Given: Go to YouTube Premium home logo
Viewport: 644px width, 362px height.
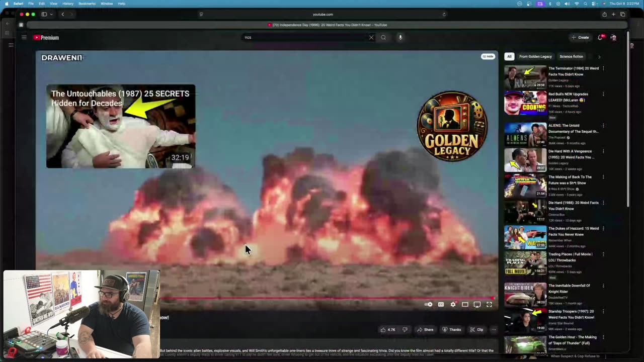Looking at the screenshot, I should pos(46,38).
